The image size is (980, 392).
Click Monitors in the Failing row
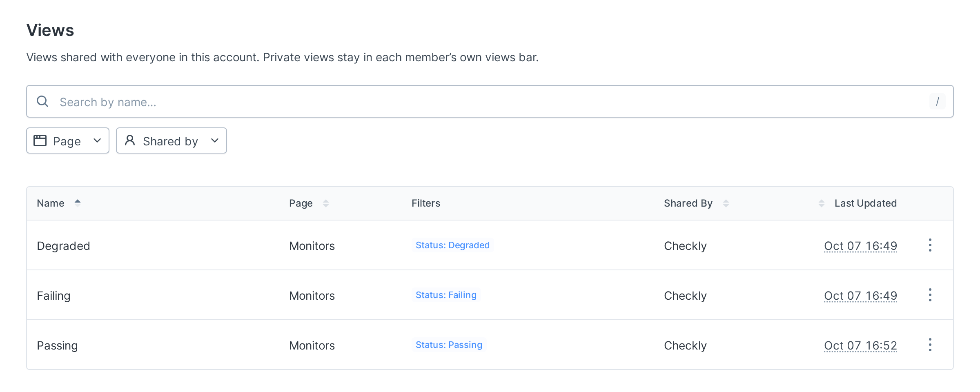click(312, 296)
